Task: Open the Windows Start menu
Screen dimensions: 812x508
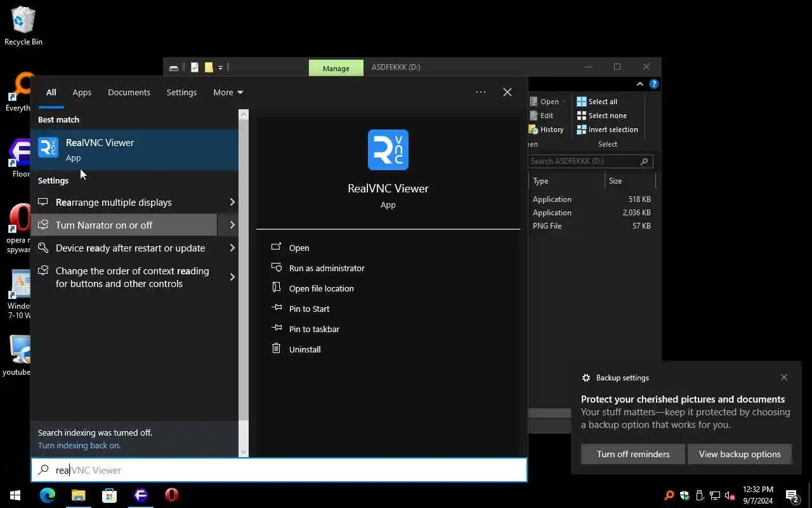Action: pyautogui.click(x=15, y=495)
